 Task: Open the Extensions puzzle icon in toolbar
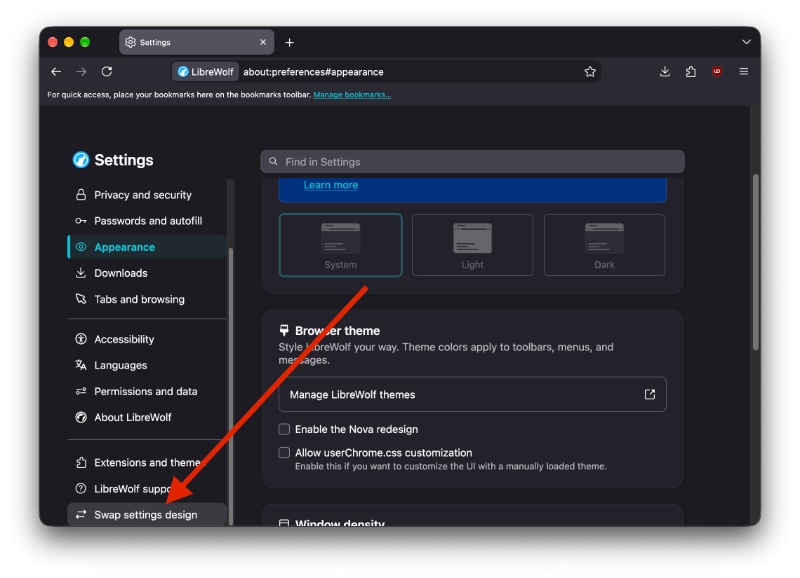coord(690,71)
